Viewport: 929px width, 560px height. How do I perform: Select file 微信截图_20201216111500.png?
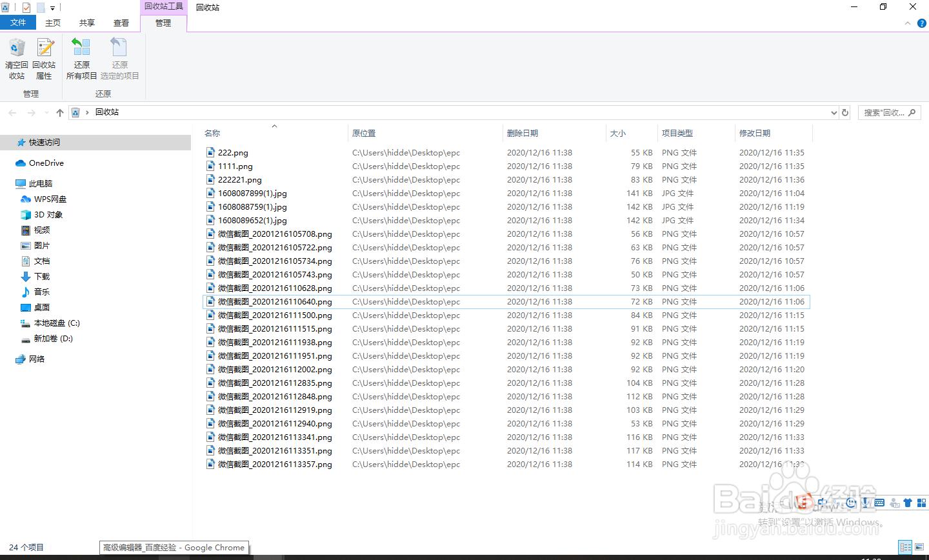pyautogui.click(x=275, y=315)
